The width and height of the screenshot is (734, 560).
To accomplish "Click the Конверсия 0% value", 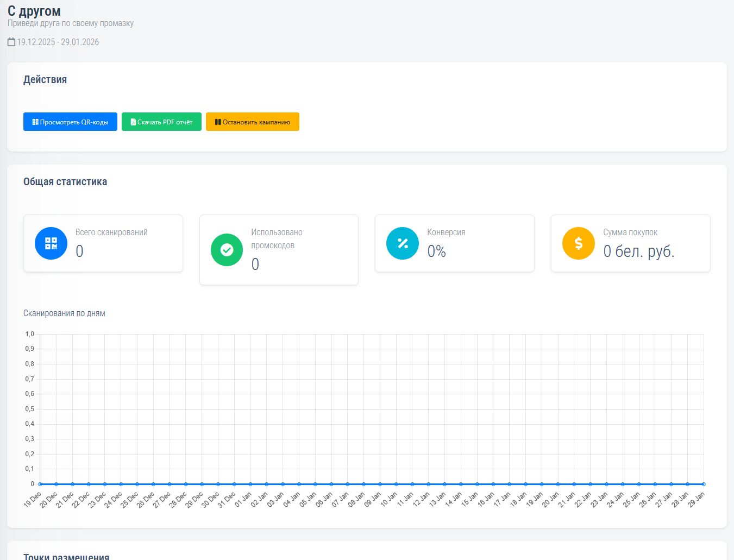I will pos(436,251).
